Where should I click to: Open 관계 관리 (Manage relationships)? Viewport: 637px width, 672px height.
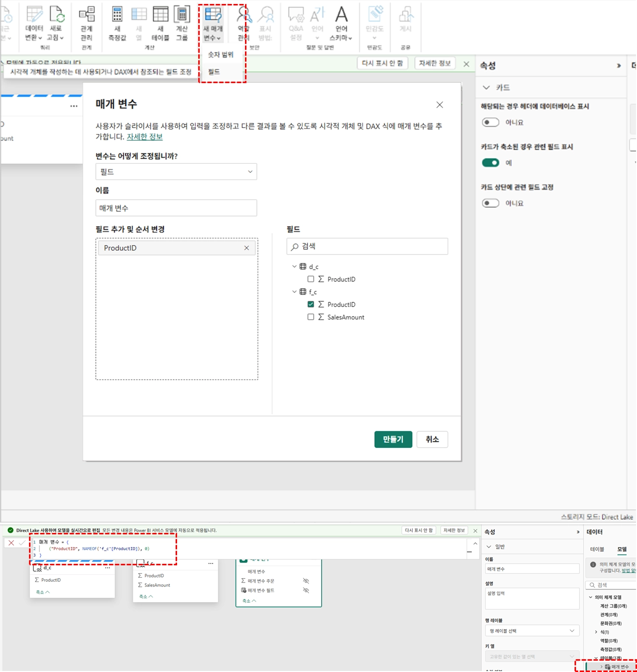87,16
